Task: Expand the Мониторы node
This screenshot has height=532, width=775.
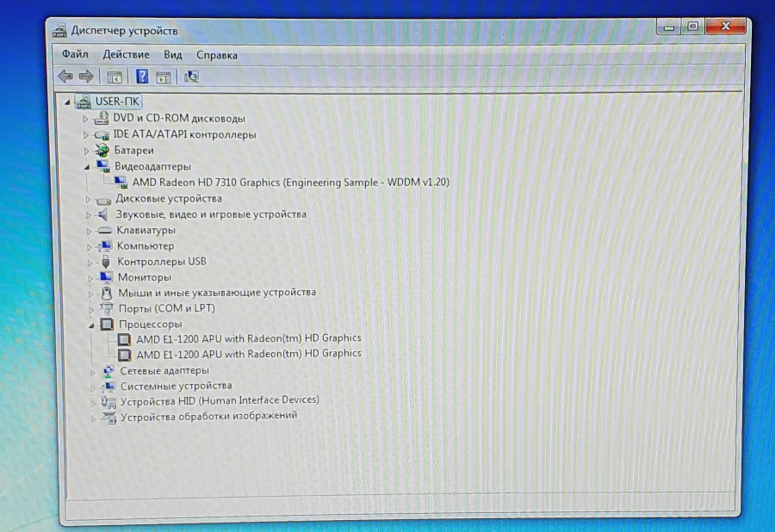Action: [x=90, y=279]
